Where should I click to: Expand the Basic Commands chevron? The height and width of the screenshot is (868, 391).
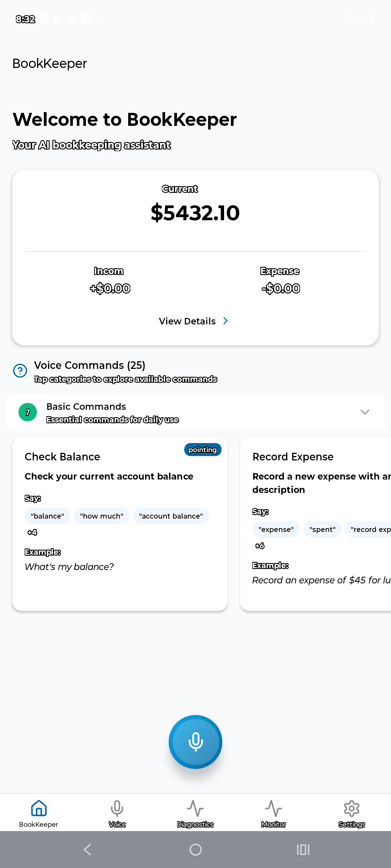[365, 412]
